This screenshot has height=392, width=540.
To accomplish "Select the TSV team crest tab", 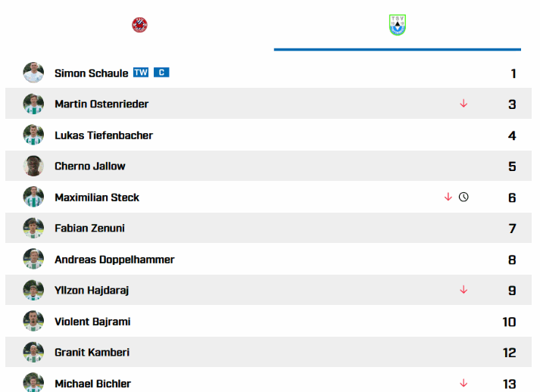I will click(397, 25).
